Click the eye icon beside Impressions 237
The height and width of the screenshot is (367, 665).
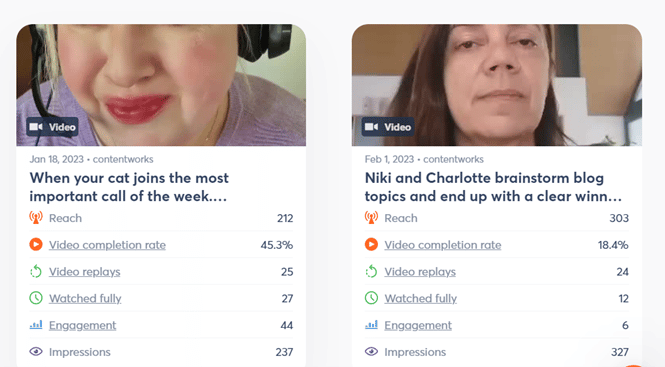[x=36, y=351]
